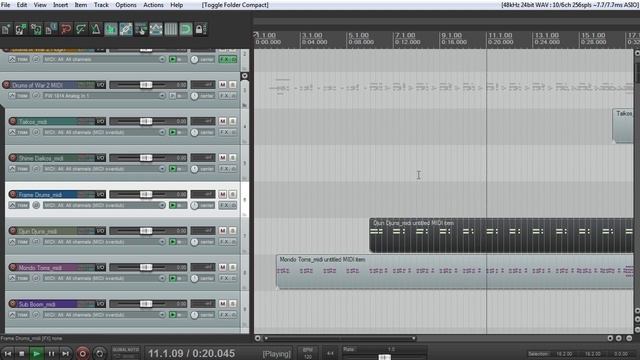Click the Undo toolbar icon

pos(66,29)
